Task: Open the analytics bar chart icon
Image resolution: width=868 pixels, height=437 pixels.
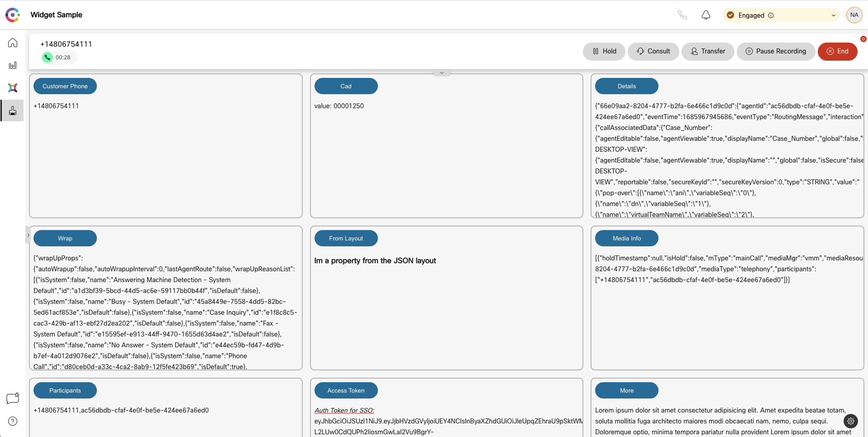Action: [13, 65]
